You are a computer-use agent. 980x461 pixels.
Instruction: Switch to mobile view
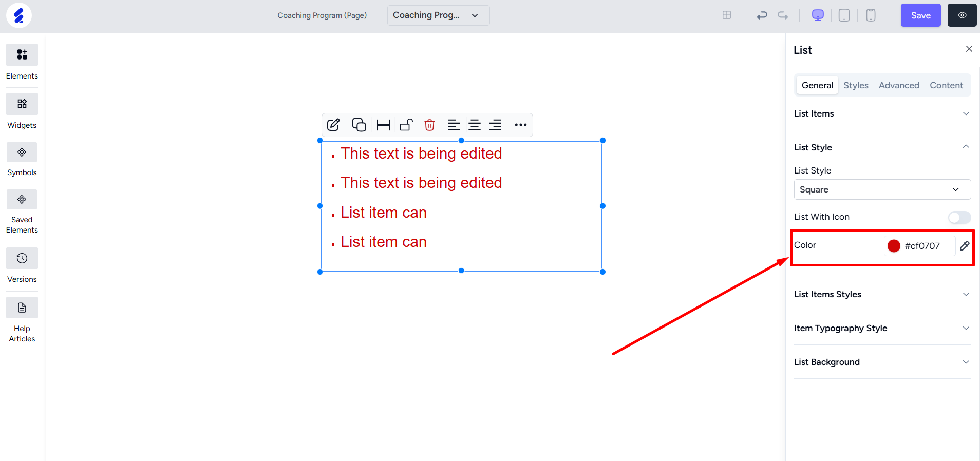tap(871, 15)
